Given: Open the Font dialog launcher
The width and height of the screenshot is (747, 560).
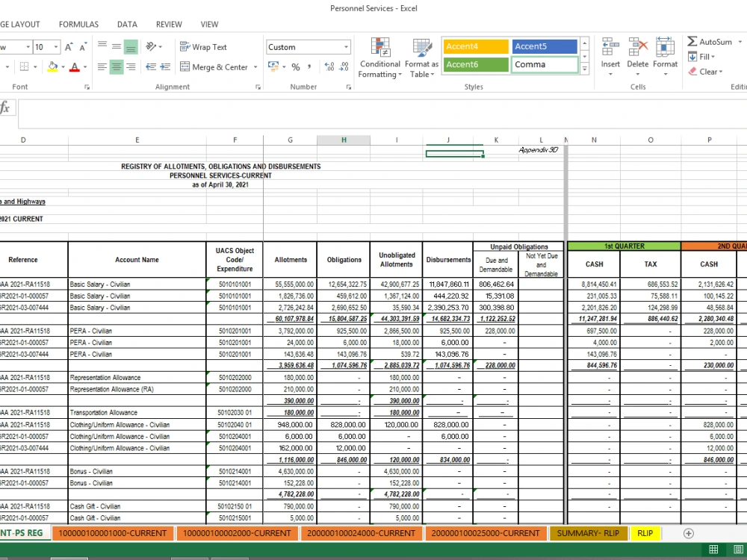Looking at the screenshot, I should point(87,87).
